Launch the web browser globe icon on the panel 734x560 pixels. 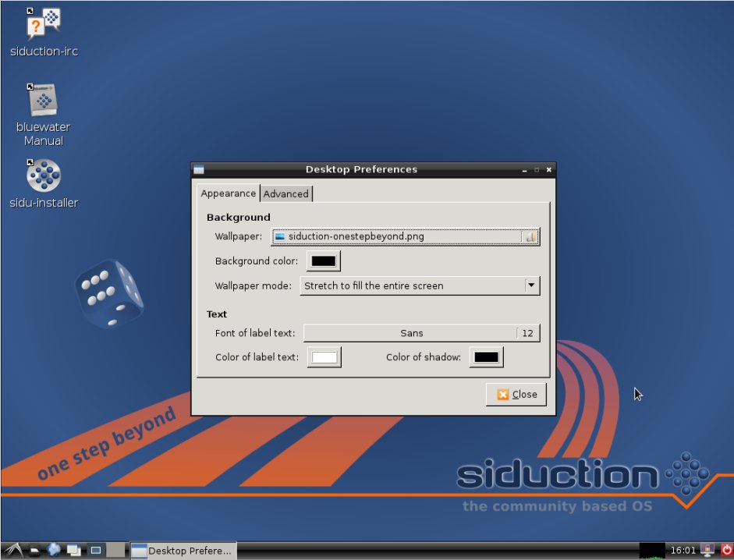[54, 550]
